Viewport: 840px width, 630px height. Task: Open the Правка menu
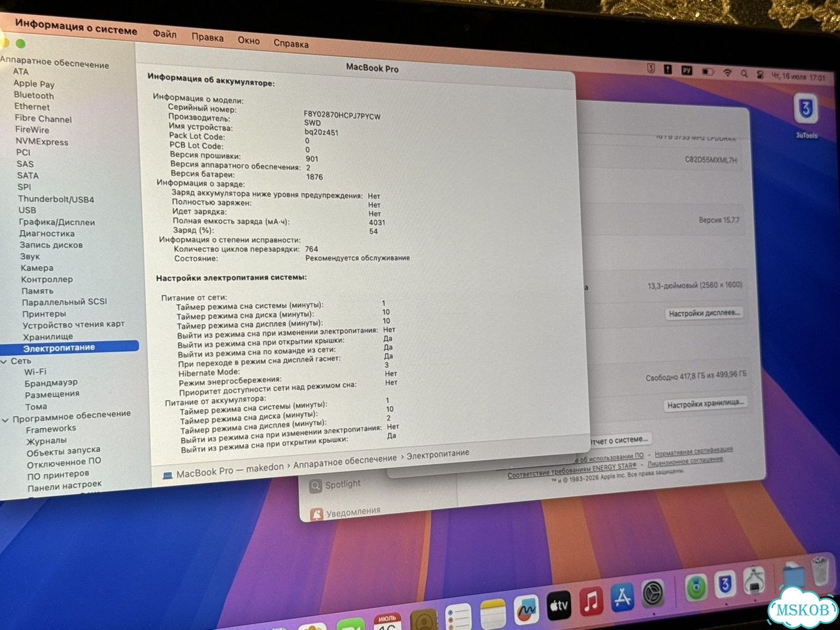207,37
